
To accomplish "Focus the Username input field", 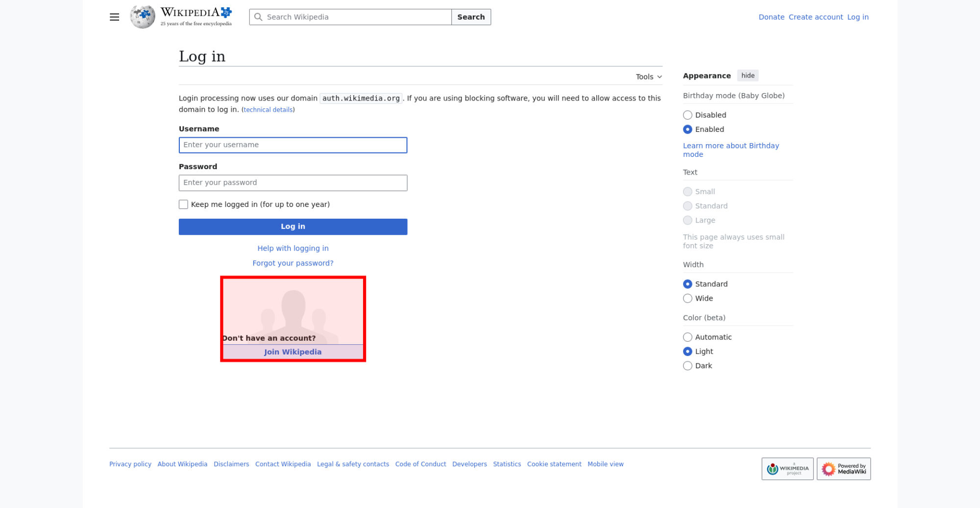I will click(293, 145).
